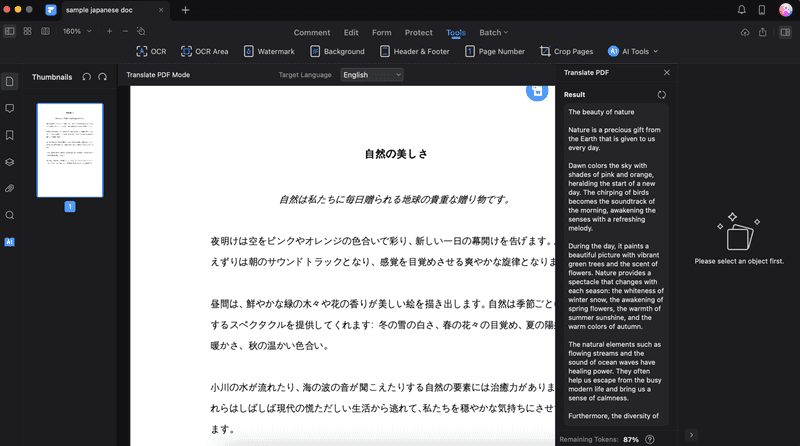This screenshot has width=800, height=446.
Task: Select the Crop Pages tool
Action: (567, 52)
